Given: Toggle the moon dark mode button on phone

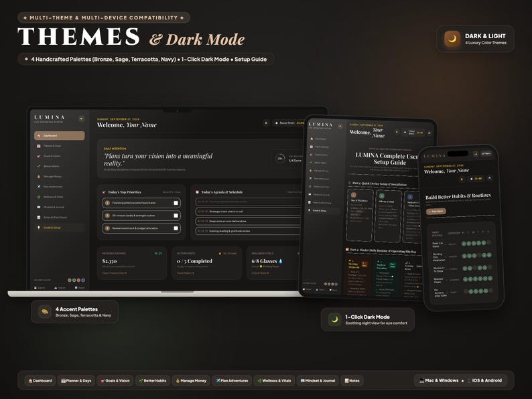Looking at the screenshot, I should (476, 154).
